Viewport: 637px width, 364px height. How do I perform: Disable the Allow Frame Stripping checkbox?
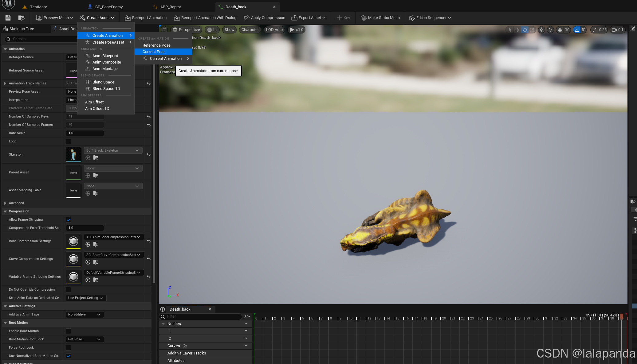pos(69,220)
